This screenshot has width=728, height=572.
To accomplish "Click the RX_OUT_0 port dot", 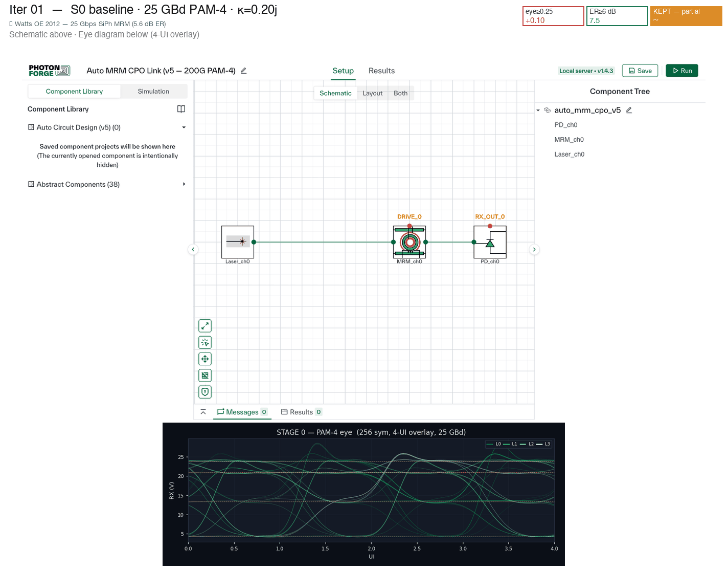I will click(490, 226).
